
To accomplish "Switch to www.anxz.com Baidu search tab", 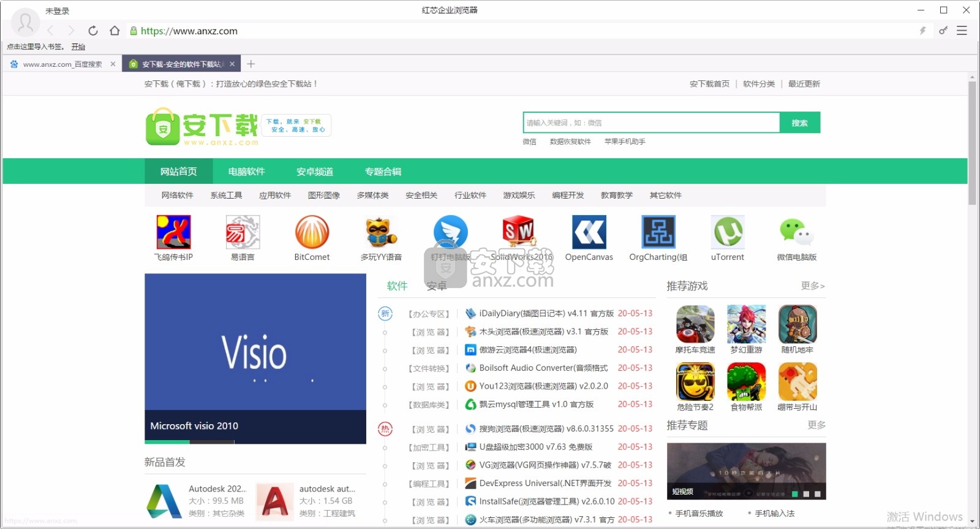I will 61,64.
